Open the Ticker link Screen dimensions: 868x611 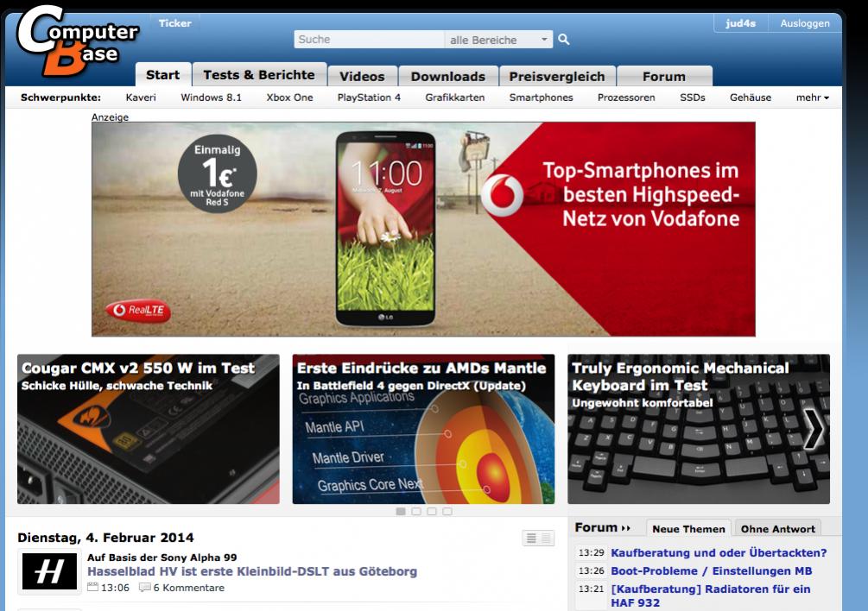[175, 23]
